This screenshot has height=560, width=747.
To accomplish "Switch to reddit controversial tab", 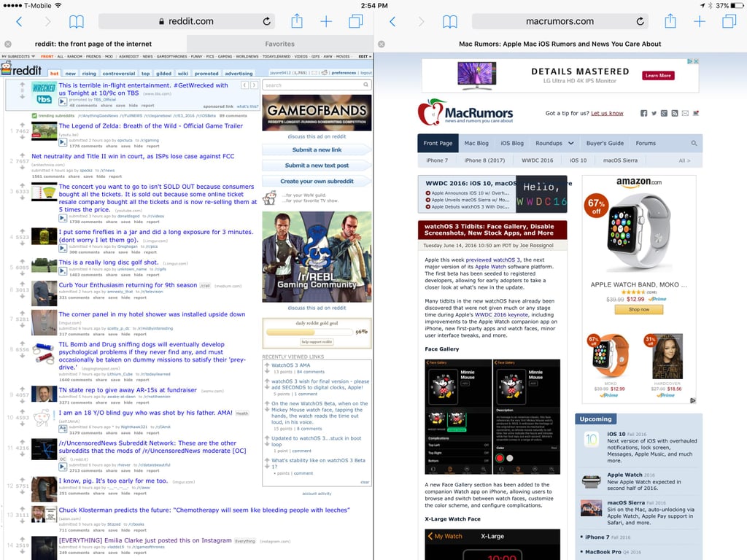I will 119,74.
